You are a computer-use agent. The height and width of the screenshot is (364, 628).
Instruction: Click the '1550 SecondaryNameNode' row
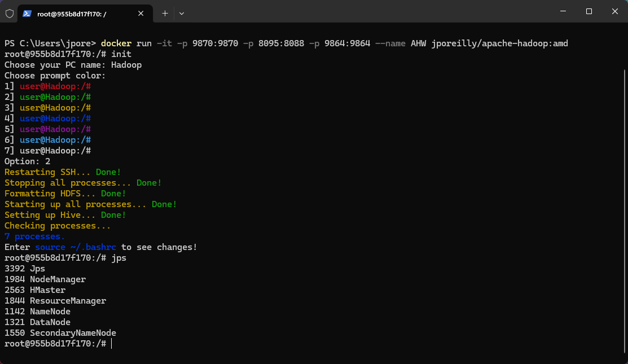[x=60, y=333]
